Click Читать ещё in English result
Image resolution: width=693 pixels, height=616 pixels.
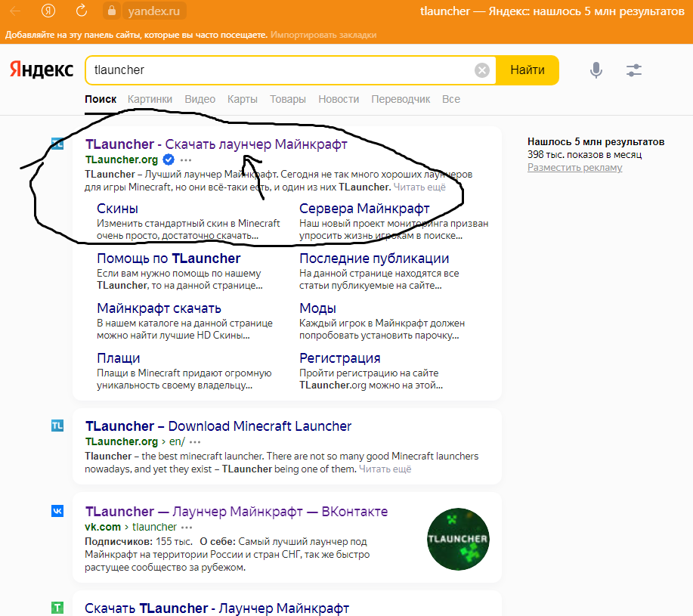385,469
